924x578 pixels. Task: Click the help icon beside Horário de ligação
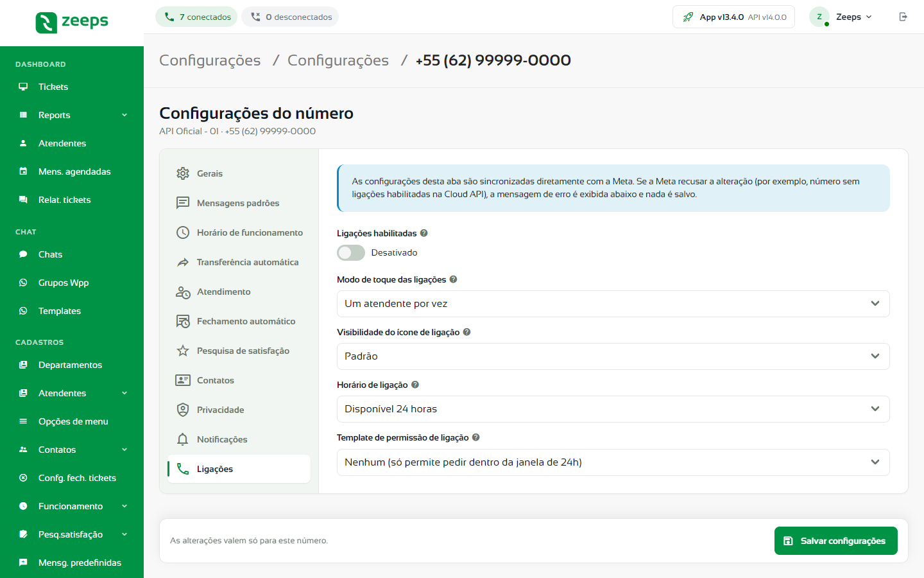[x=415, y=385]
